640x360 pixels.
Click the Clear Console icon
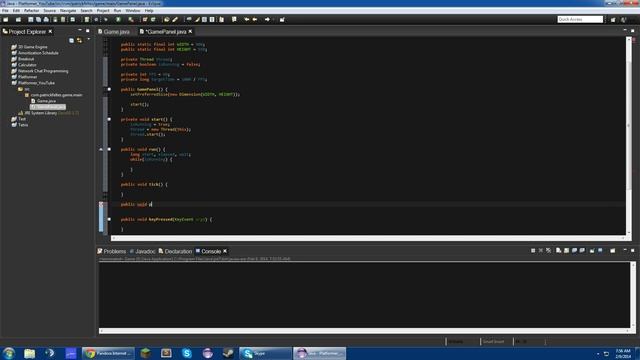click(558, 251)
